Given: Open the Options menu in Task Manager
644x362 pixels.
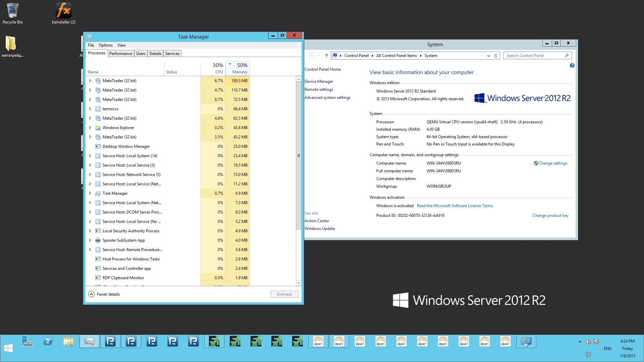Looking at the screenshot, I should coord(106,45).
